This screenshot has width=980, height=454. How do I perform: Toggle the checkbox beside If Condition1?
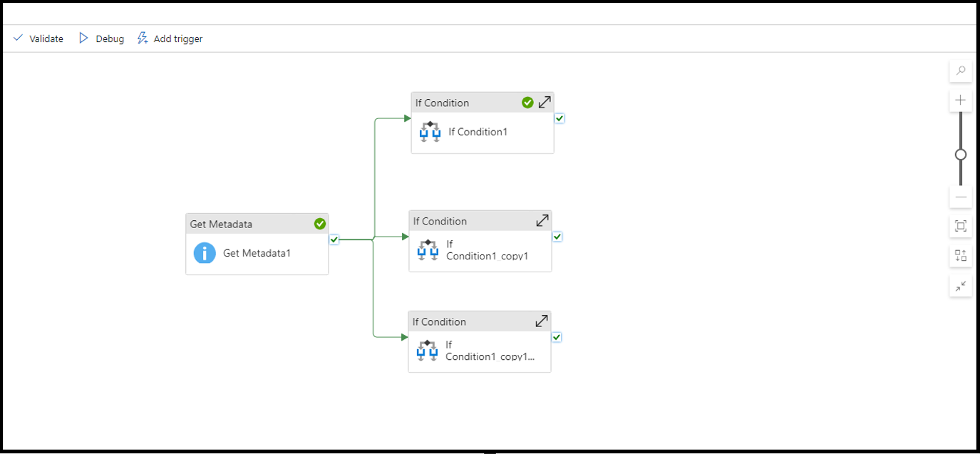tap(559, 118)
